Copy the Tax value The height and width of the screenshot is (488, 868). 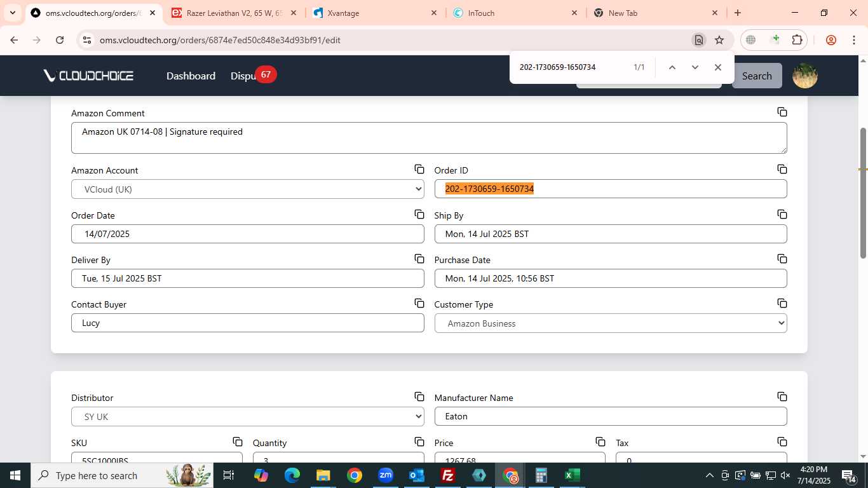(x=782, y=442)
